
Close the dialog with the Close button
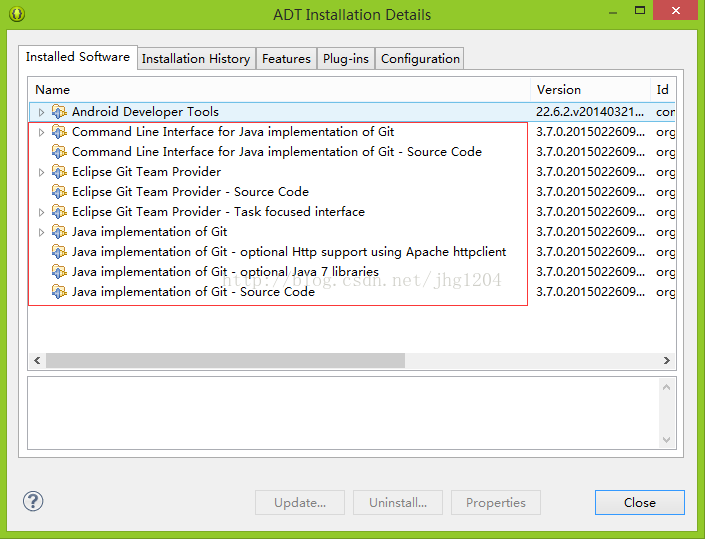640,502
